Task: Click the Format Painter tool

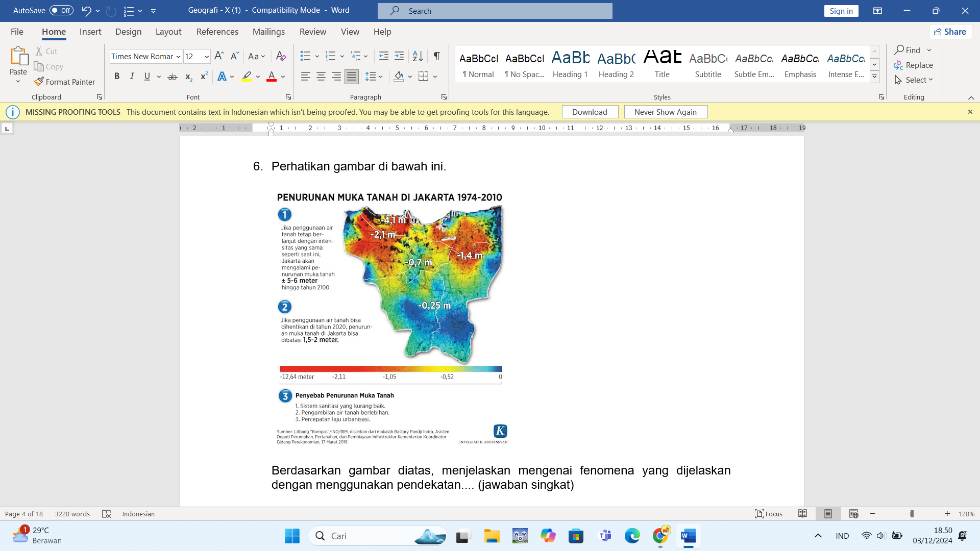Action: click(x=65, y=82)
